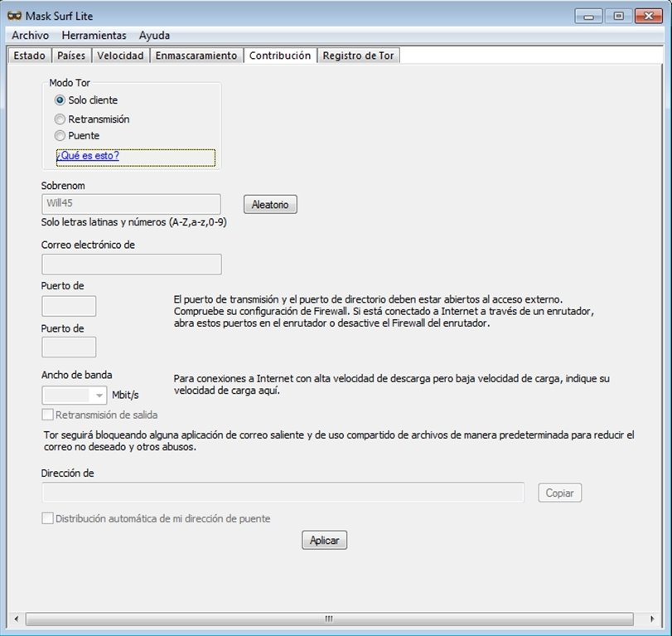Viewport: 672px width, 636px height.
Task: Click the Dirección de text field
Action: (x=283, y=493)
